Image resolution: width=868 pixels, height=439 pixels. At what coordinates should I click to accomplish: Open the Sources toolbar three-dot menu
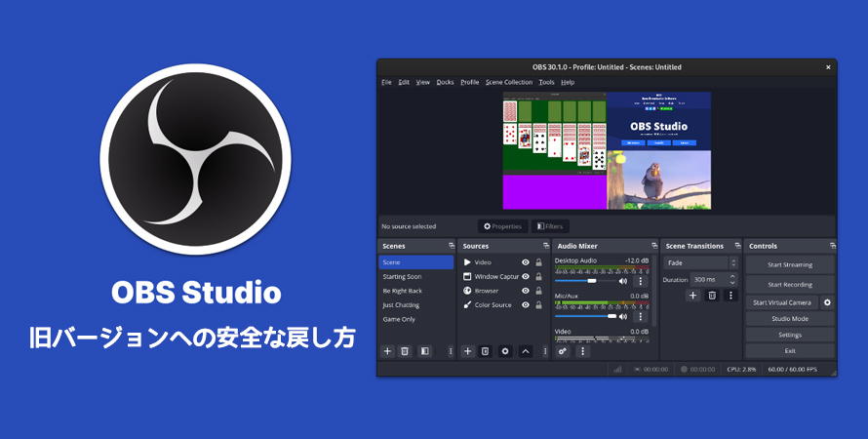545,351
